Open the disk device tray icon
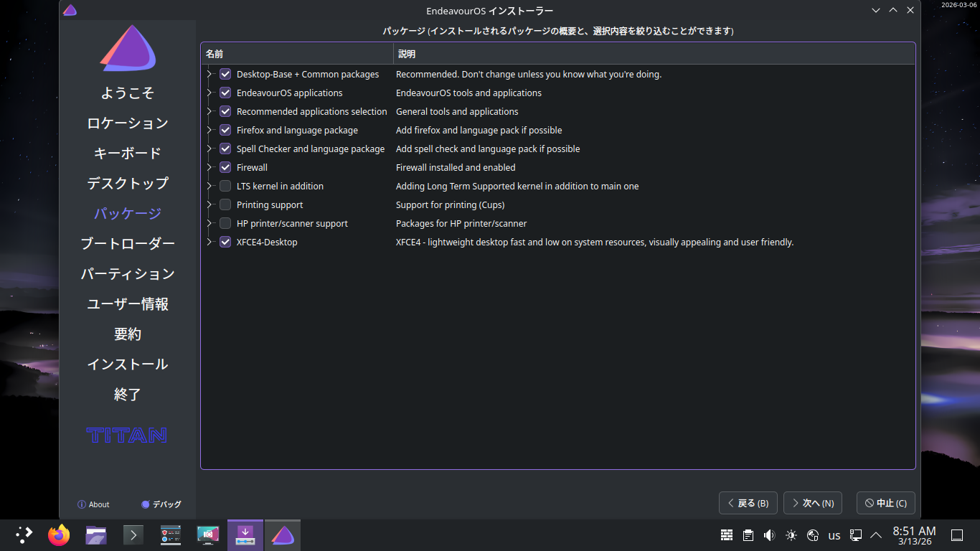 point(813,535)
